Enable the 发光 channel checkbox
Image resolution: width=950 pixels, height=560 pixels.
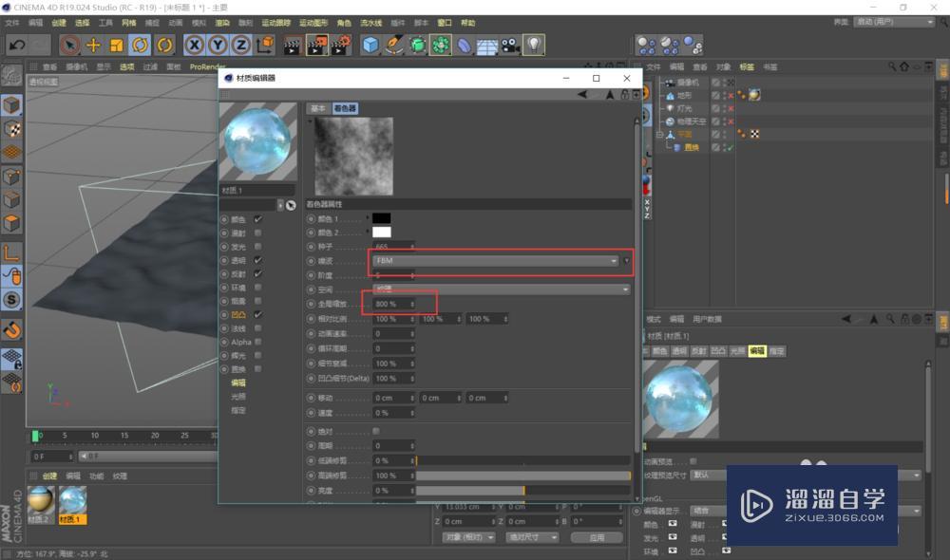coord(258,247)
